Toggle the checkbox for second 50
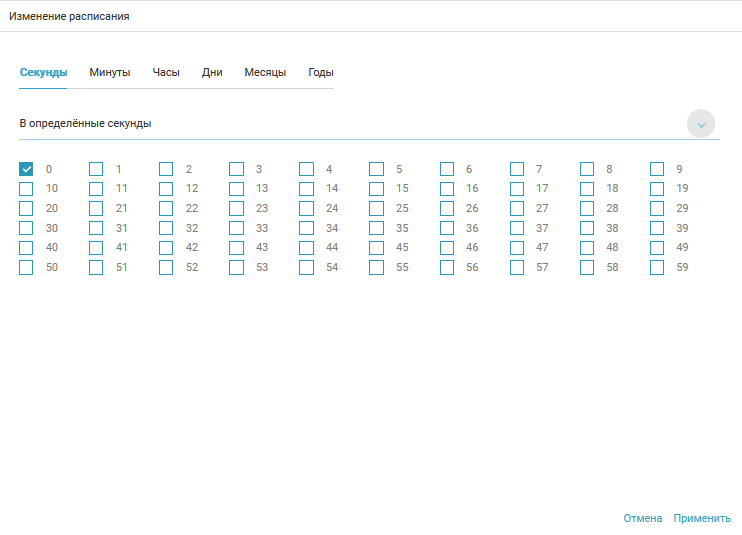Screen dimensions: 742x535 tap(26, 267)
